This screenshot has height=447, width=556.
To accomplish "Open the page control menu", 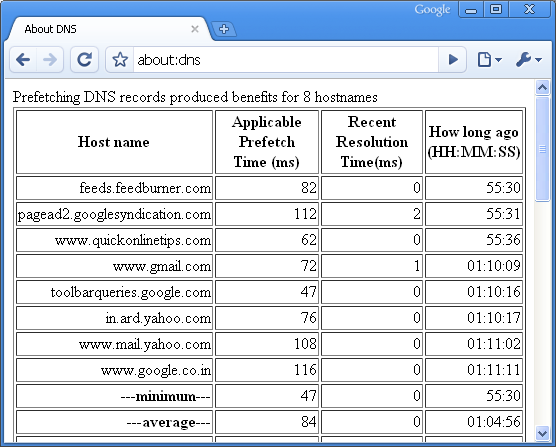I will [x=489, y=60].
